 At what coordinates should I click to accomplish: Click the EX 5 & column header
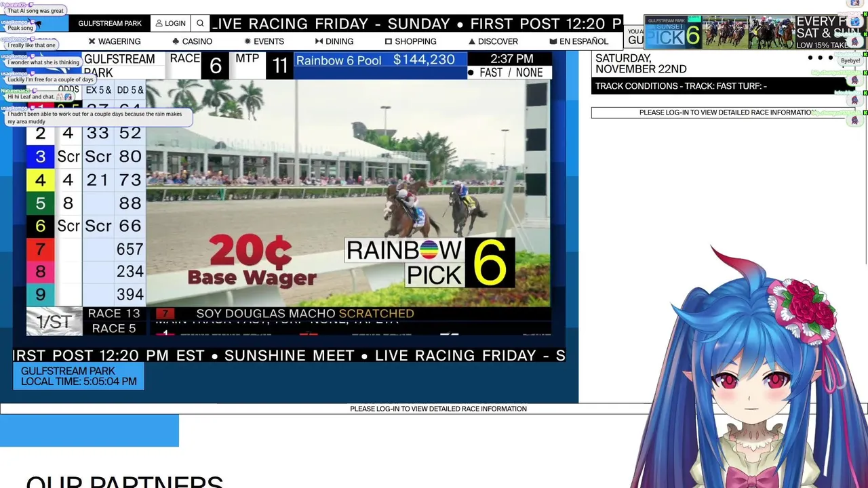pyautogui.click(x=98, y=90)
